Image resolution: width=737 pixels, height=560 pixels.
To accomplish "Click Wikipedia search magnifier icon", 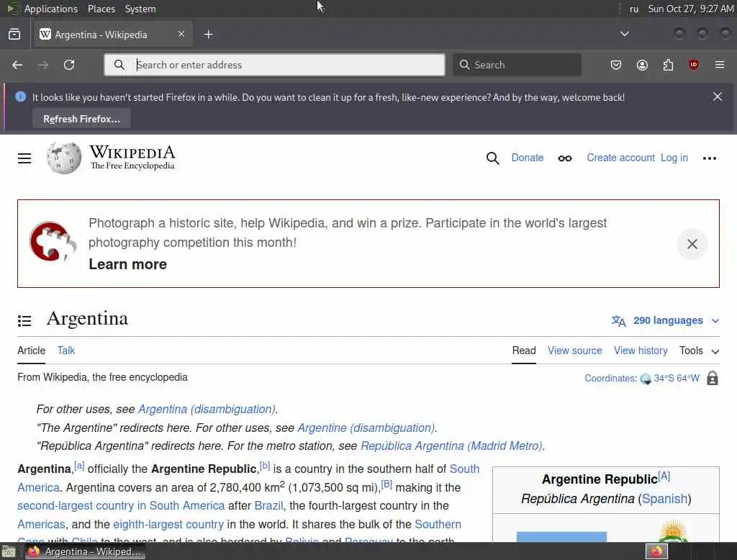I will [492, 158].
